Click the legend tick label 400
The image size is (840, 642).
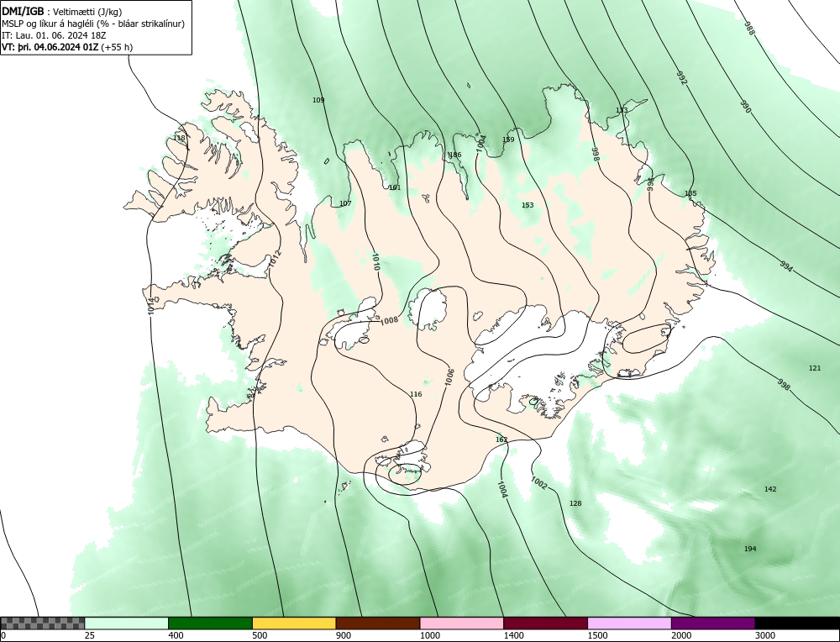(176, 635)
